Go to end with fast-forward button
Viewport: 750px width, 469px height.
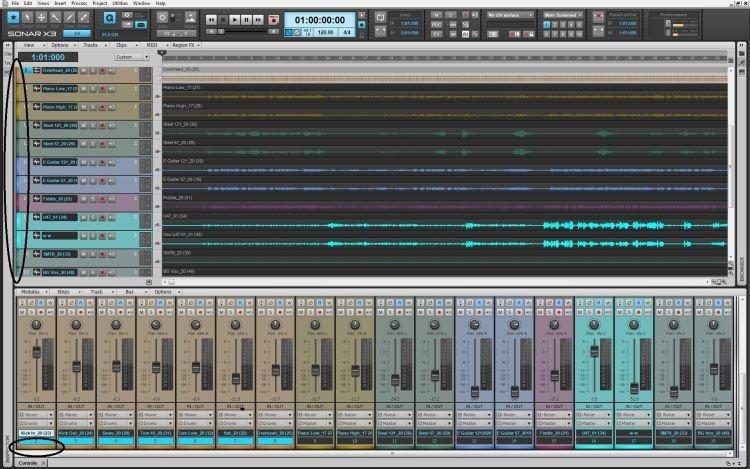tap(258, 20)
